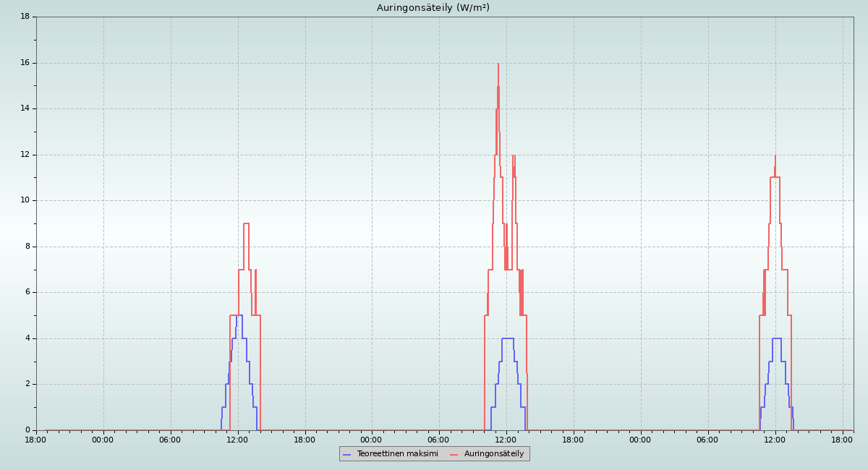Click the first day's red peak at 9
868x470 pixels.
[x=246, y=223]
